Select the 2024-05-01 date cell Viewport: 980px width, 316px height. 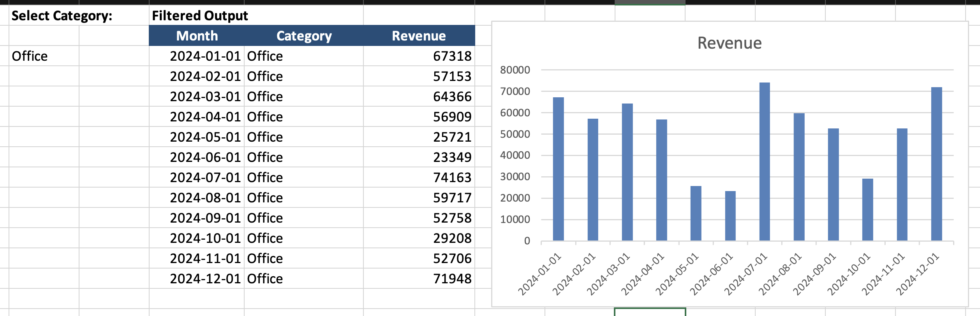click(x=205, y=137)
